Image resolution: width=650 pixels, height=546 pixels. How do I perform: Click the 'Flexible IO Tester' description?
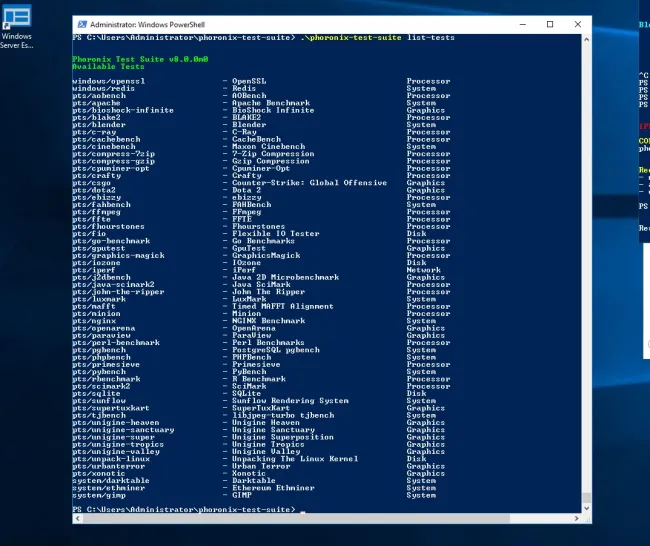tap(276, 234)
